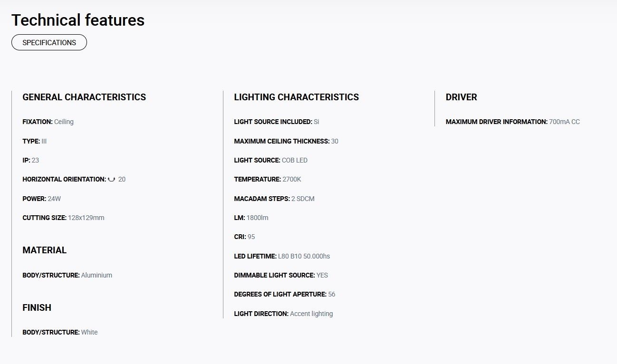Click the FINISH section heading
This screenshot has width=617, height=364.
pyautogui.click(x=37, y=307)
